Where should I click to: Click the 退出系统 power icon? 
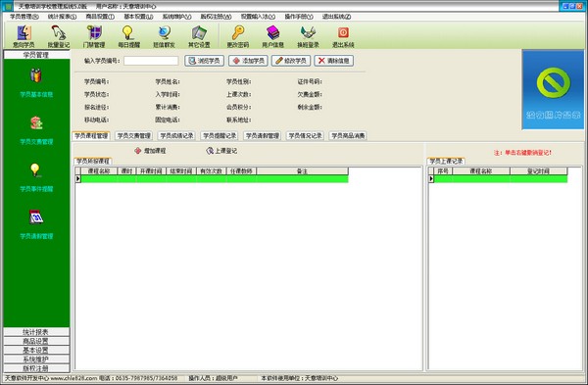coord(343,36)
